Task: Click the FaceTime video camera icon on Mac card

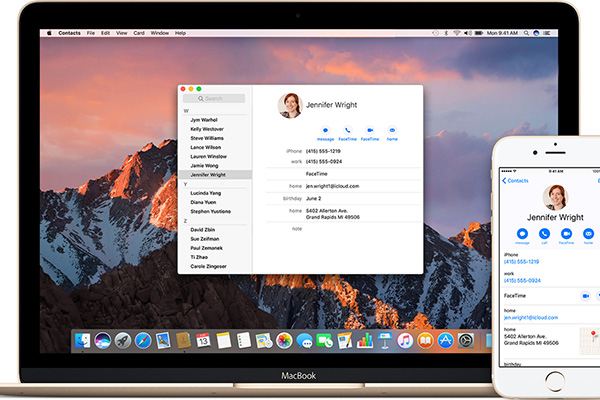Action: click(x=370, y=131)
